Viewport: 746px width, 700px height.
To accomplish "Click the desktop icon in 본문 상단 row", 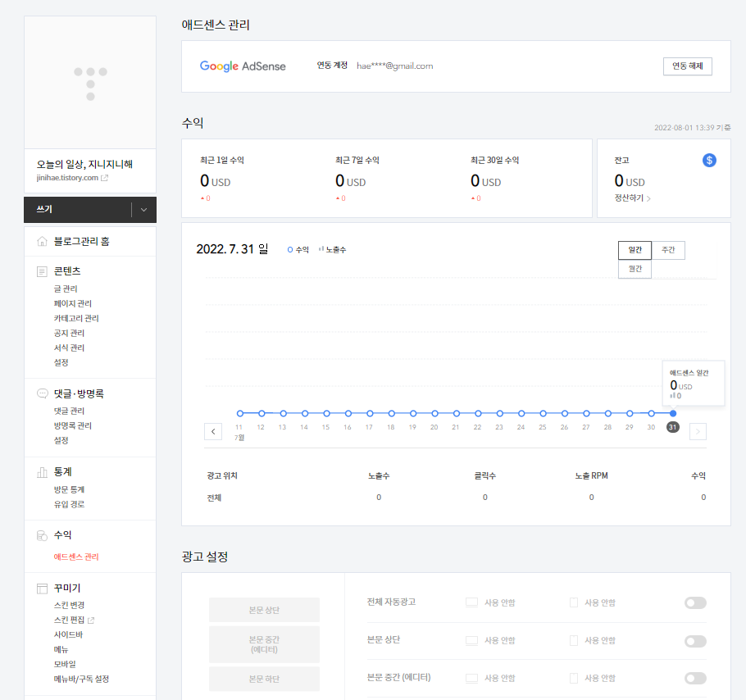I will pyautogui.click(x=471, y=640).
